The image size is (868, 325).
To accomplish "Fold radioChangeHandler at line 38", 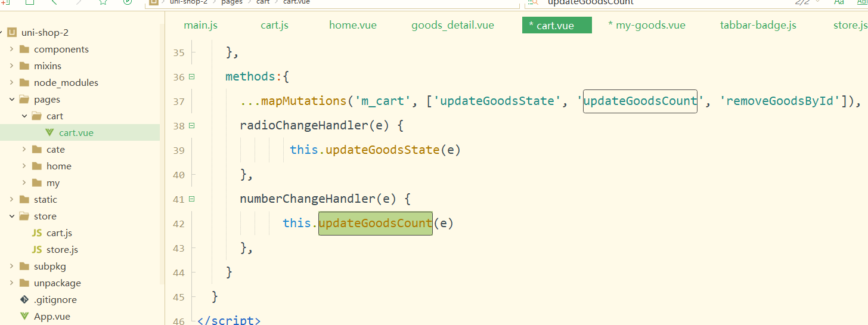I will 191,126.
